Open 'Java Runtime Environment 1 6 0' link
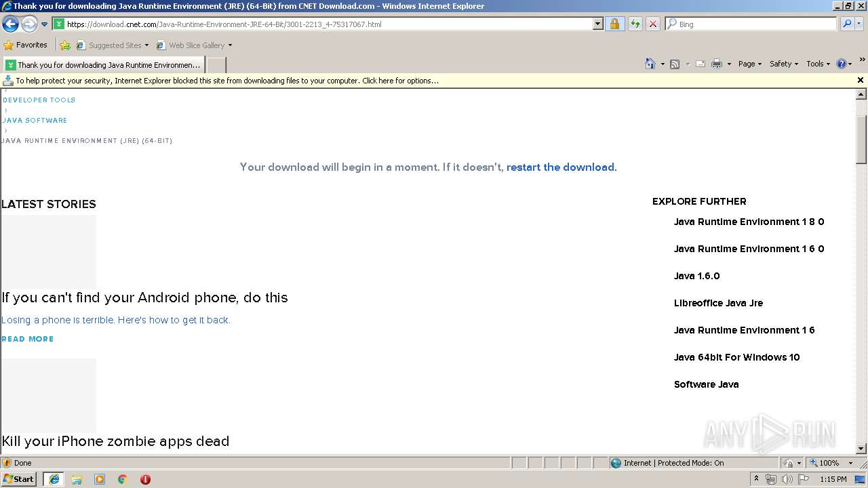Viewport: 868px width, 488px height. pos(749,249)
